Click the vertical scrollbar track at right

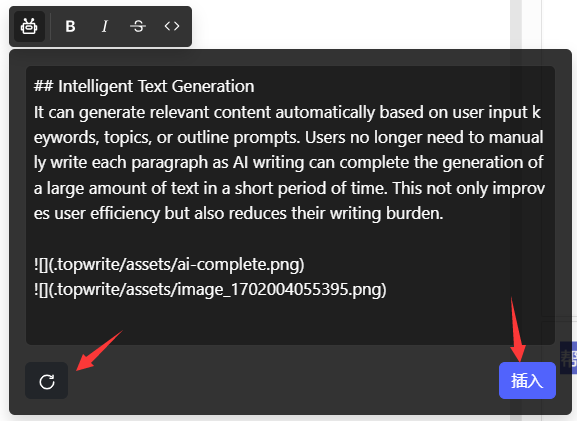click(516, 24)
